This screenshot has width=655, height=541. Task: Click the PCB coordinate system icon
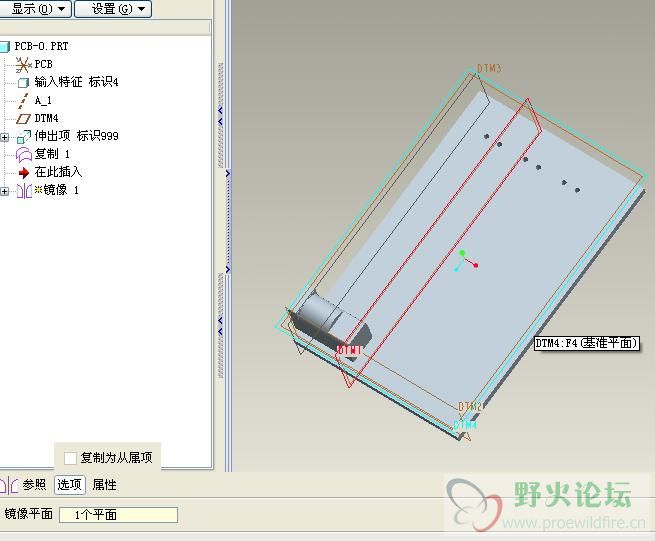[x=23, y=65]
